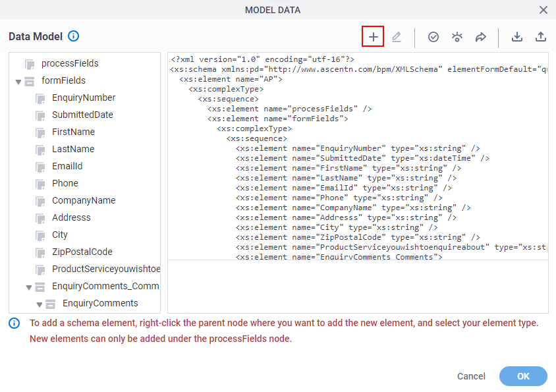Screen dimensions: 556x392
Task: Select City in the tree
Action: 59,235
